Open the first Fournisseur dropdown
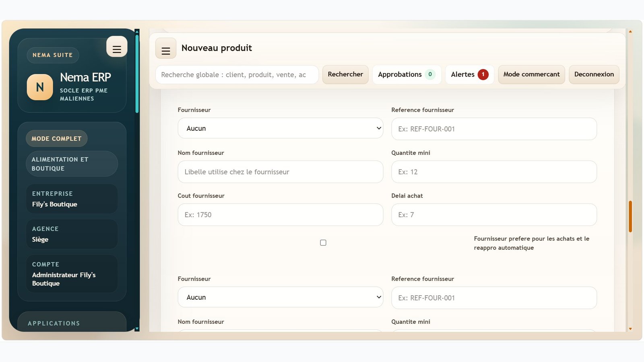 (281, 128)
